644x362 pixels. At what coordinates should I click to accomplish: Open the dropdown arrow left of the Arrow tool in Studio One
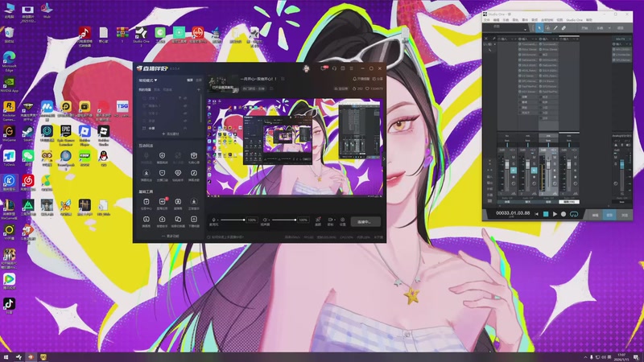[526, 30]
